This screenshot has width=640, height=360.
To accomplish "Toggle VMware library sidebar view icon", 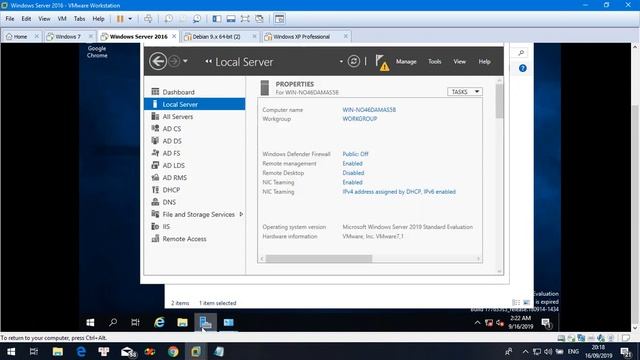I will pyautogui.click(x=217, y=19).
